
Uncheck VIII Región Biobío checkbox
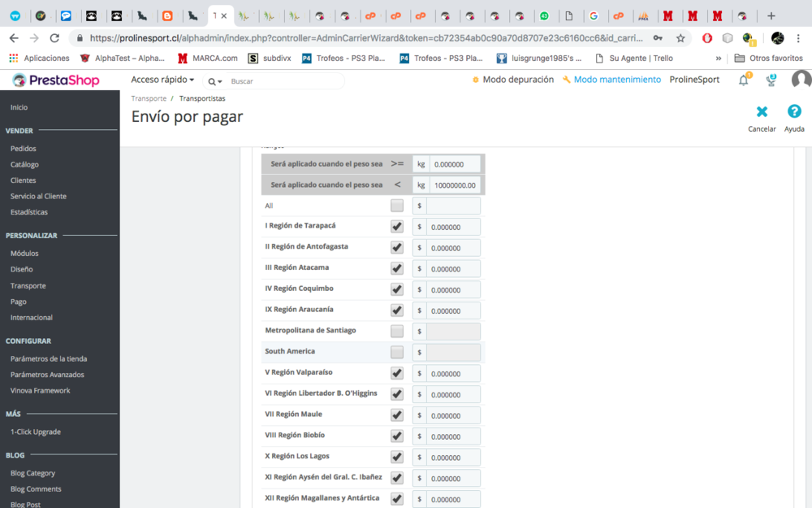[x=397, y=436]
